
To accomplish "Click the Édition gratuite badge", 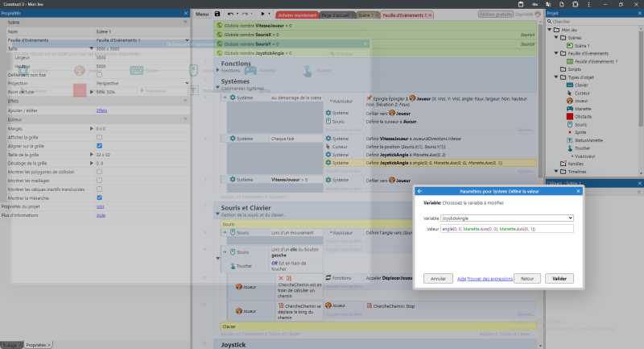I will (496, 15).
